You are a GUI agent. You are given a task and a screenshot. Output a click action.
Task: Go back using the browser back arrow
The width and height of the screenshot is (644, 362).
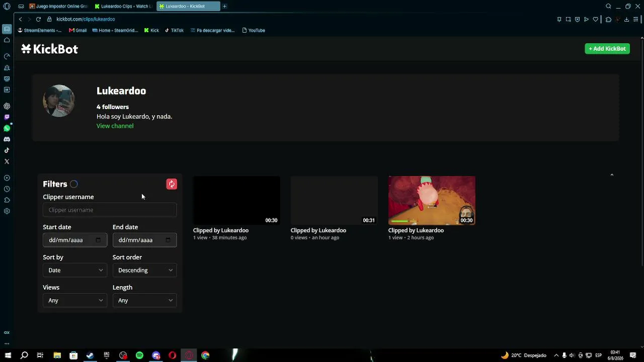tap(20, 19)
